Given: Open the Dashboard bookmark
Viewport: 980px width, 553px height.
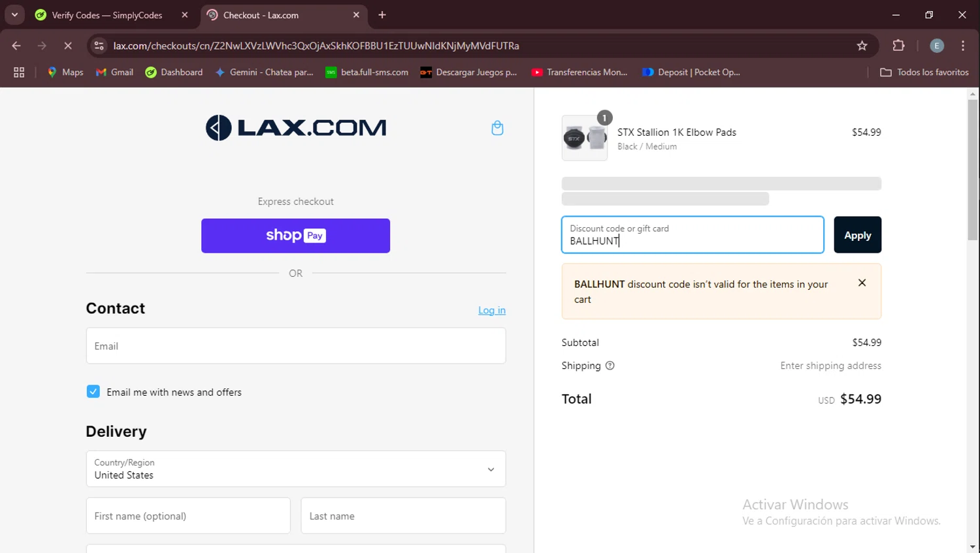Looking at the screenshot, I should coord(174,72).
